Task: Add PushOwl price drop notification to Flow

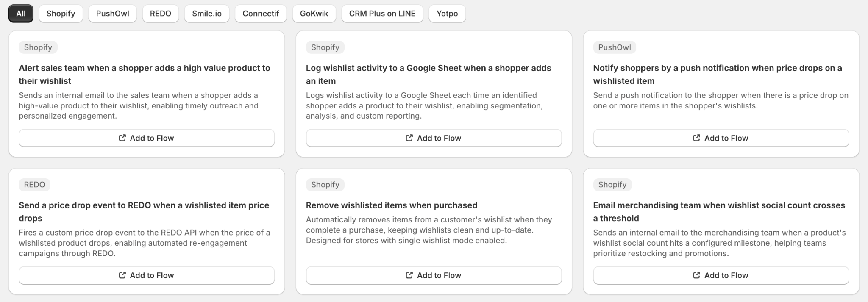Action: [x=721, y=138]
